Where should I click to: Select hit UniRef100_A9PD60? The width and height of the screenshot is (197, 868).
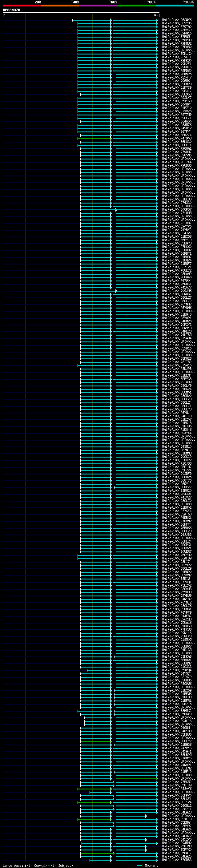(x=176, y=71)
